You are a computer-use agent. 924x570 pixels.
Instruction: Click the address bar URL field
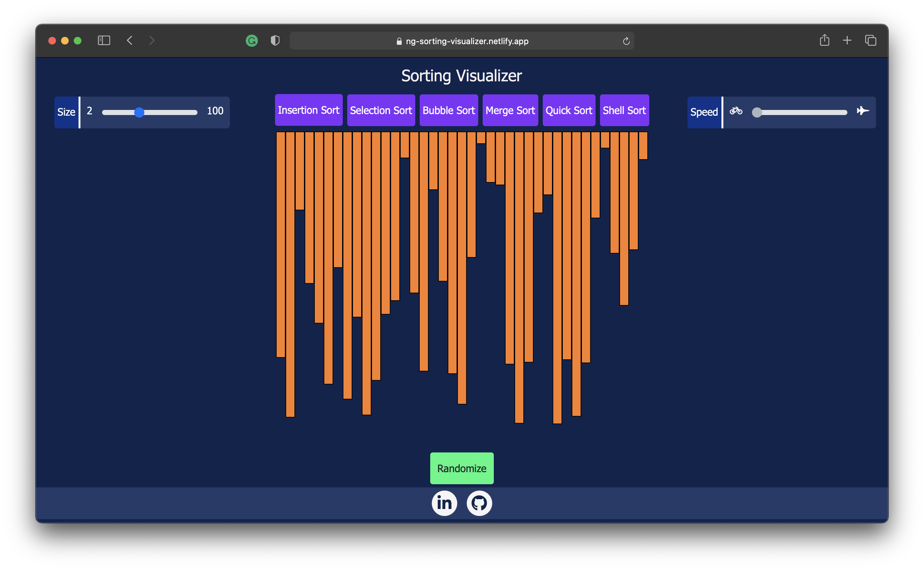tap(462, 41)
